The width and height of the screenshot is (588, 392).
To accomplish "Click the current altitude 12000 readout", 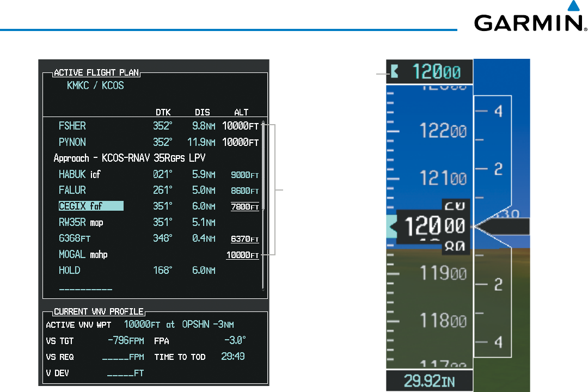I will pos(434,226).
